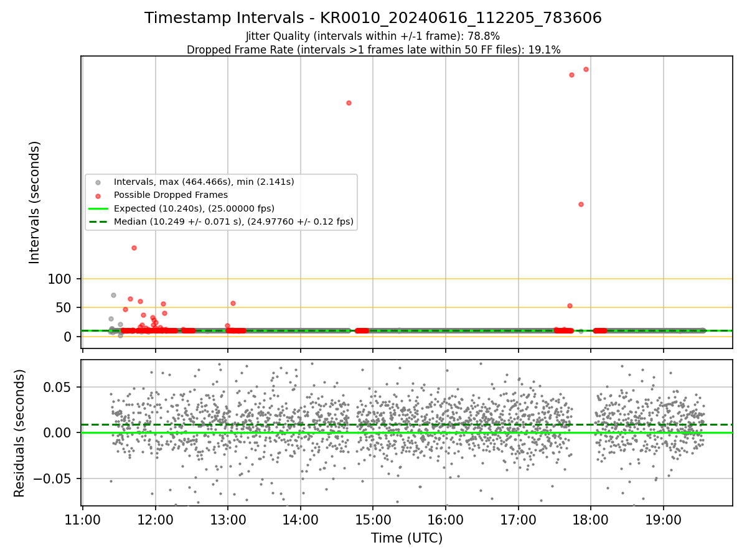Click the isolated red point above 100 near 11:40
Viewport: 747px width, 560px height.
(134, 248)
